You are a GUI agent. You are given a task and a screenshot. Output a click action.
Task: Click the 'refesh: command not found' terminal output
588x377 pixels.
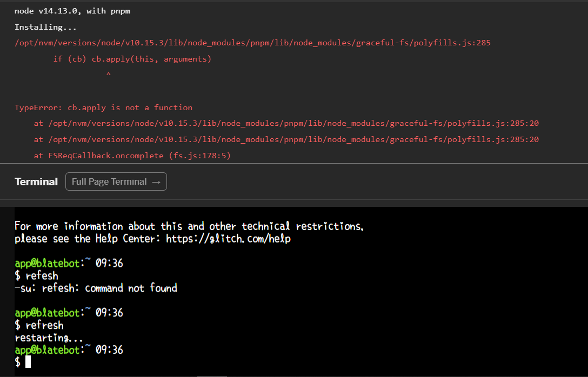tap(96, 288)
